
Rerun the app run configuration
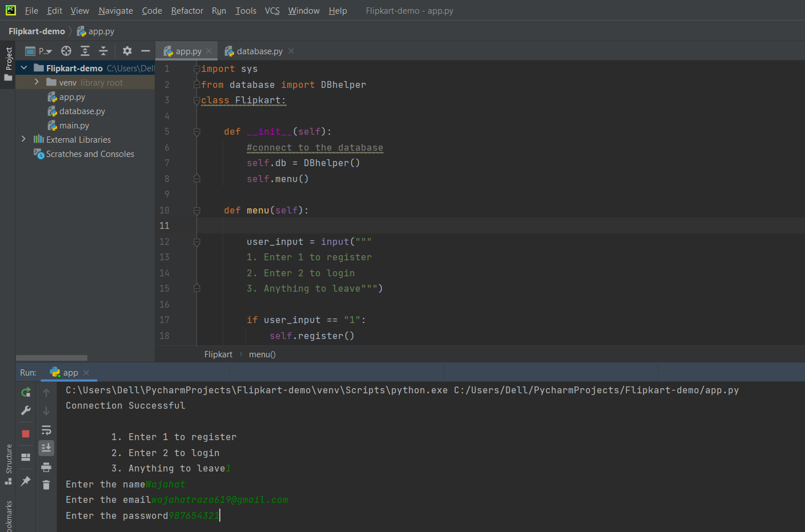[25, 393]
